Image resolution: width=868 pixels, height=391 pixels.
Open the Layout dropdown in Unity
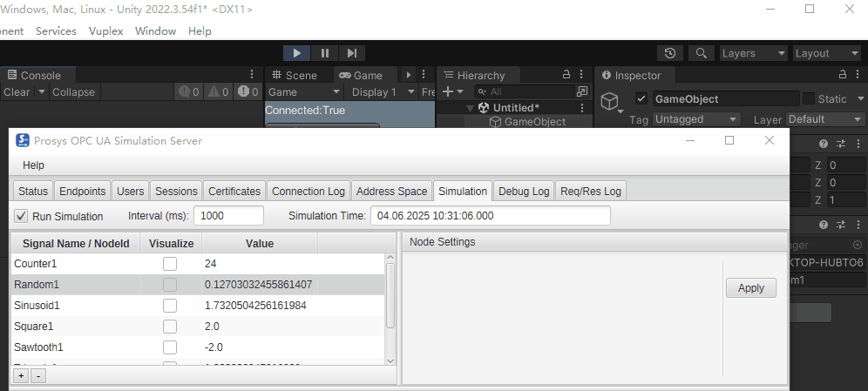[826, 53]
